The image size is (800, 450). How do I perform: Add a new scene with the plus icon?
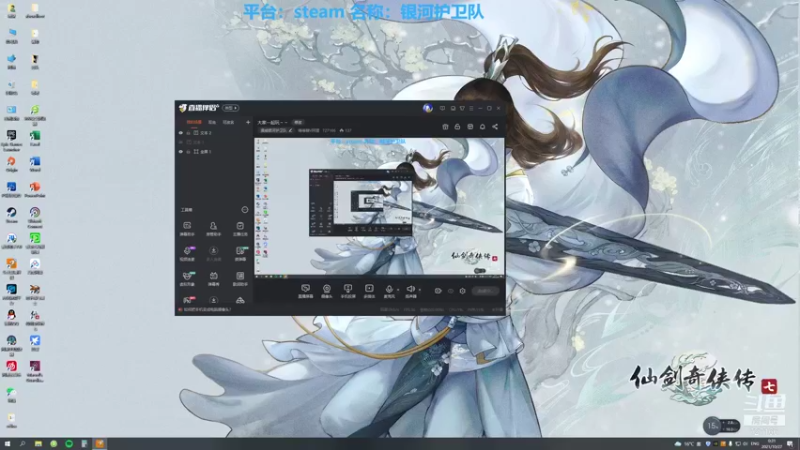point(248,122)
